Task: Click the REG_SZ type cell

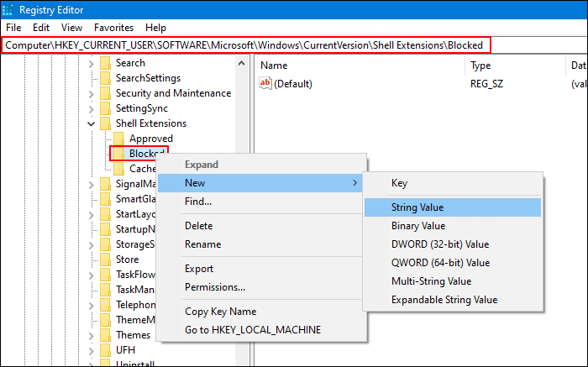Action: (x=486, y=84)
